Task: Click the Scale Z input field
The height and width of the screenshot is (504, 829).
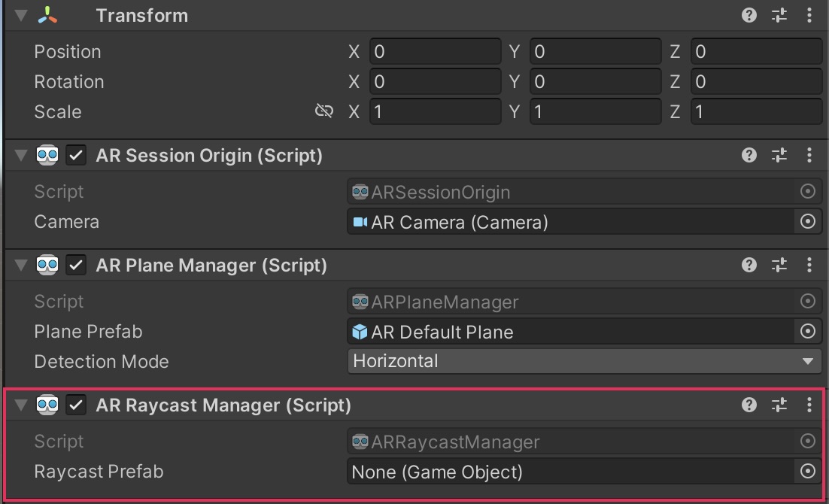Action: 755,112
